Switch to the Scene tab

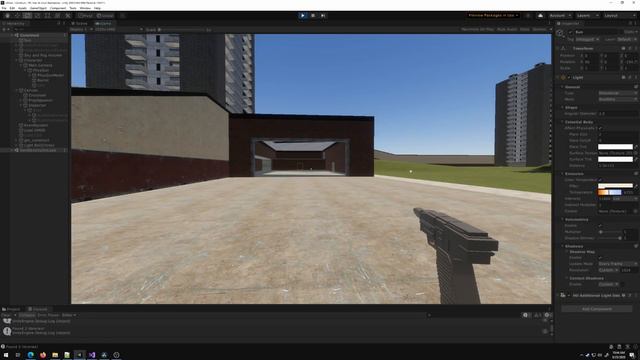click(x=80, y=24)
